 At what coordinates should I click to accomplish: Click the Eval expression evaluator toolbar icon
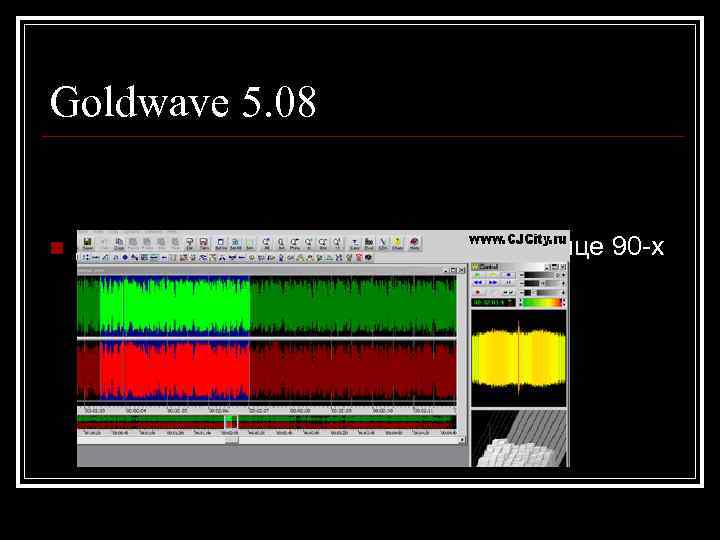coord(369,243)
